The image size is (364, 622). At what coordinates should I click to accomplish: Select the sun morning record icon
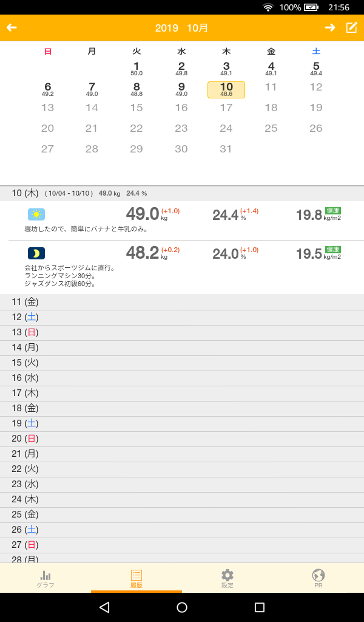point(36,214)
